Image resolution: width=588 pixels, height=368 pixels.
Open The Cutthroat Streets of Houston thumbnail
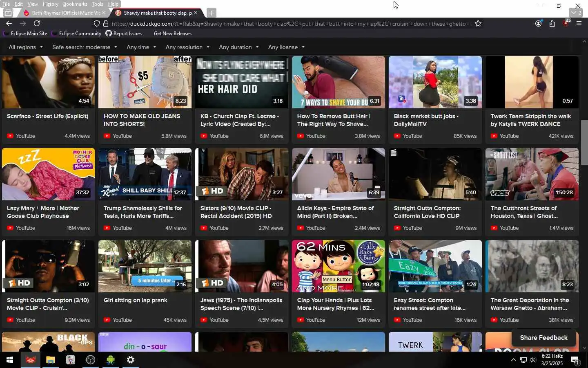[x=532, y=174]
